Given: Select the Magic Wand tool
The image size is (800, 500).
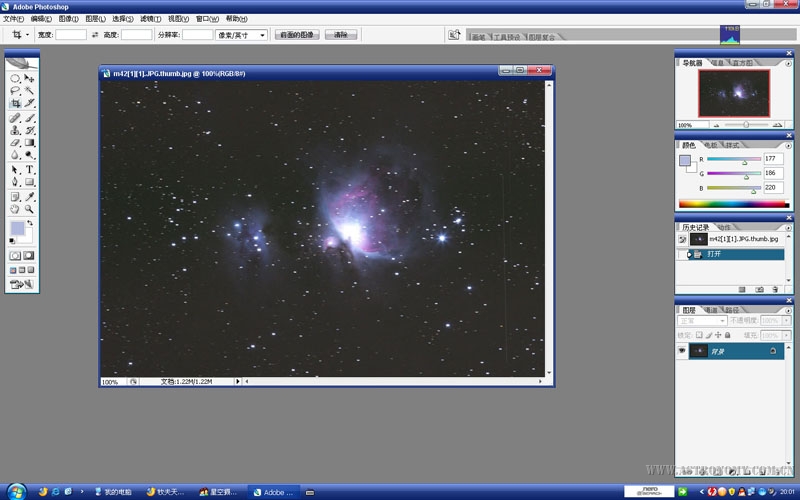Looking at the screenshot, I should (x=29, y=91).
